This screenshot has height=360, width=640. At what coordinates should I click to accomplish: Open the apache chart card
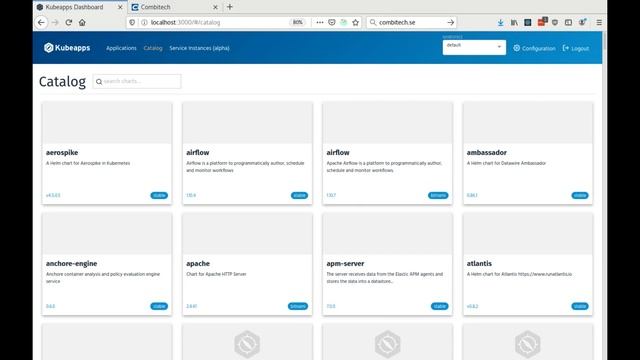[x=247, y=264]
